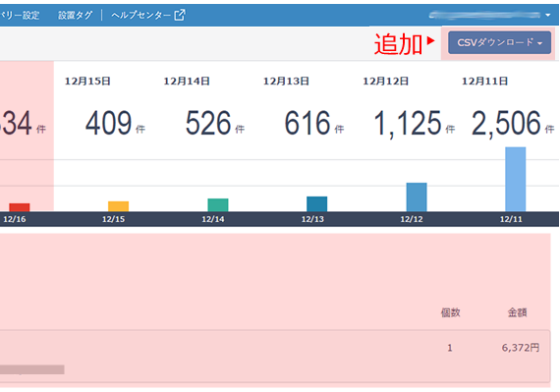This screenshot has height=392, width=560.
Task: Click the 526 件 count value
Action: [214, 123]
